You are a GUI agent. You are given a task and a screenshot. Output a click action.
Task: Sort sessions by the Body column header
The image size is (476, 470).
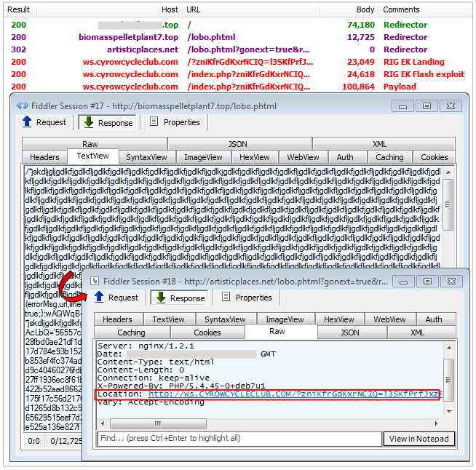(x=366, y=10)
